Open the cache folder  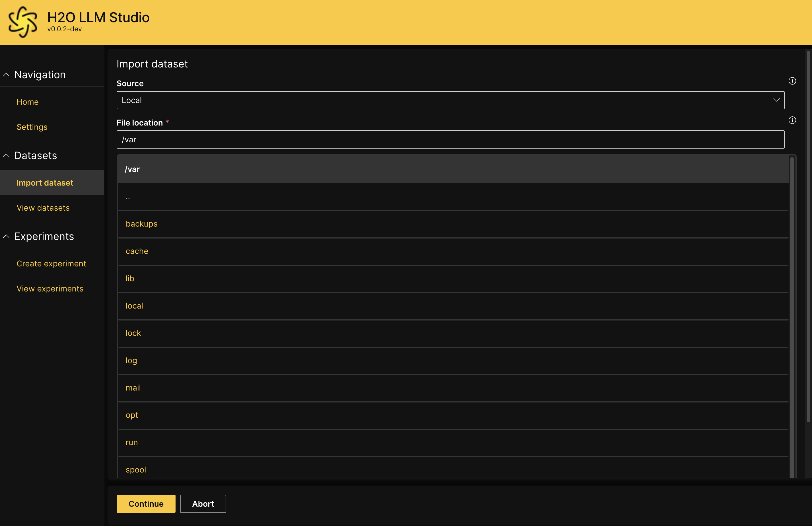[x=137, y=251]
